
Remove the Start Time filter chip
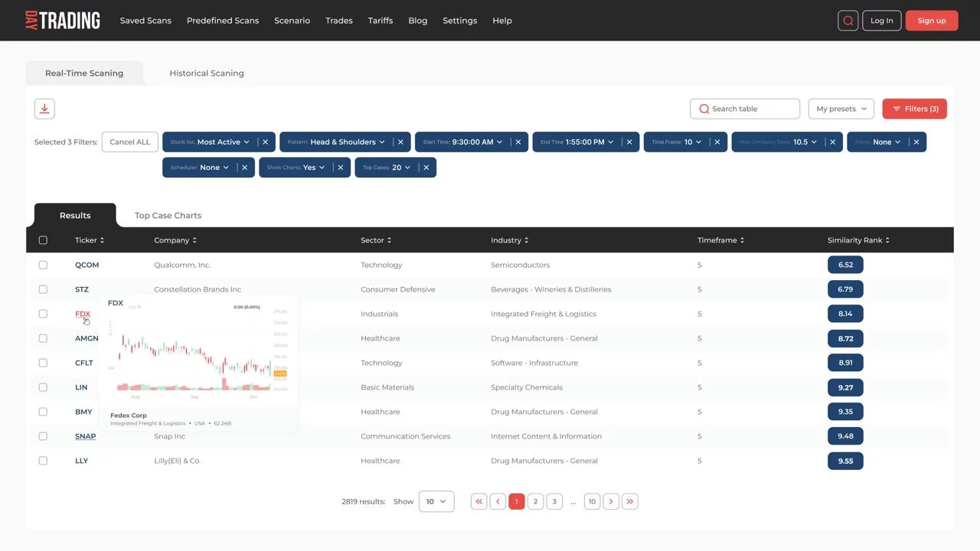(x=518, y=142)
